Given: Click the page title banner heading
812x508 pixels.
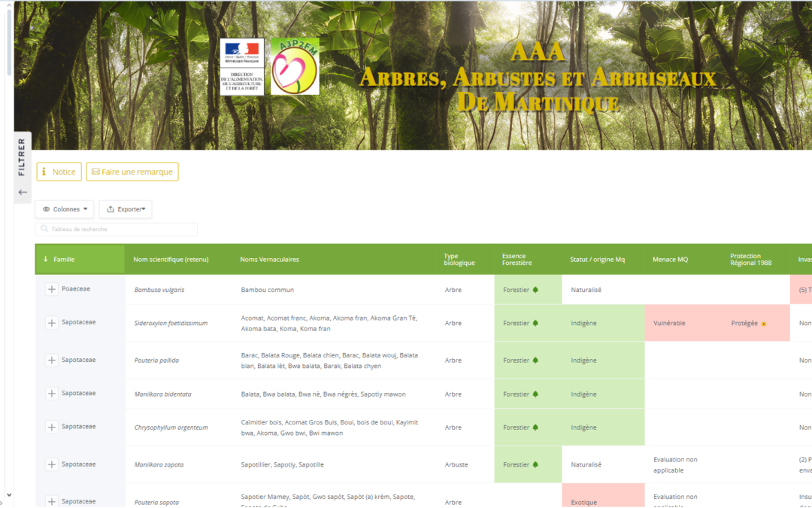Looking at the screenshot, I should pos(538,77).
